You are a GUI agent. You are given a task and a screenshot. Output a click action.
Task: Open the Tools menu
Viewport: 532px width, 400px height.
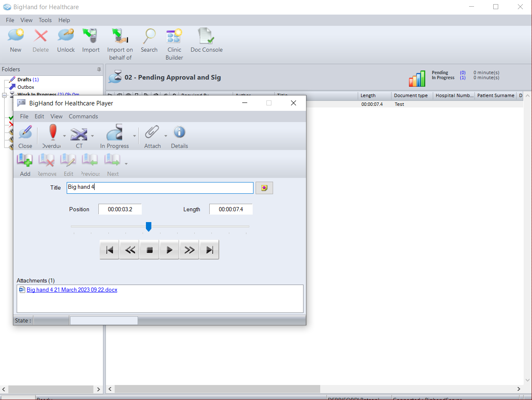pyautogui.click(x=45, y=20)
